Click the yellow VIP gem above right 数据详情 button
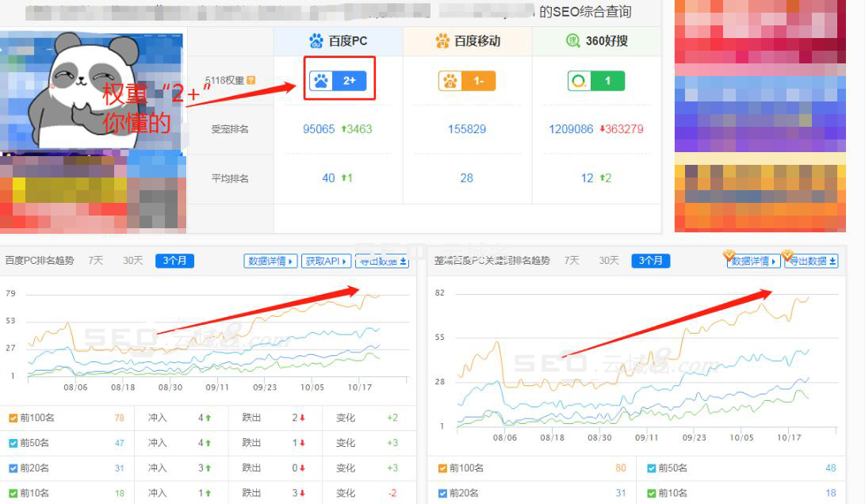The width and height of the screenshot is (865, 504). pyautogui.click(x=729, y=255)
